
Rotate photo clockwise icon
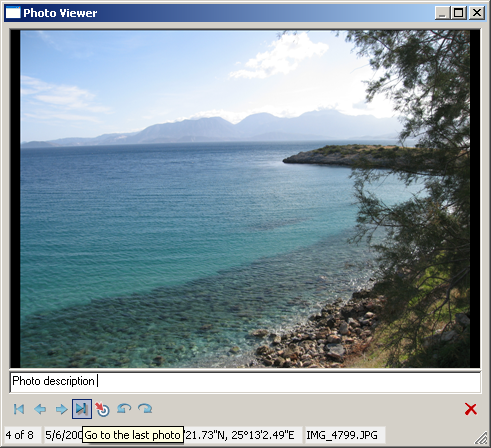[x=145, y=409]
